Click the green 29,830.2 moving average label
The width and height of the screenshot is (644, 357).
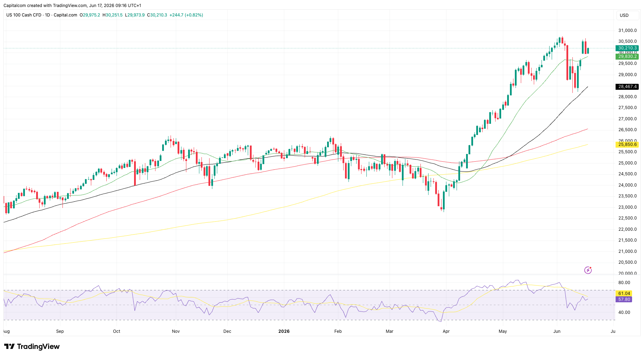click(627, 56)
